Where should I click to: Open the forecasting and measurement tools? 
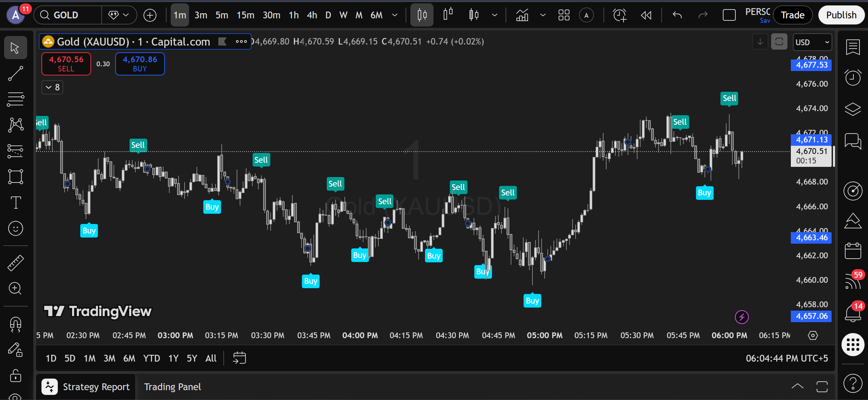coord(15,151)
